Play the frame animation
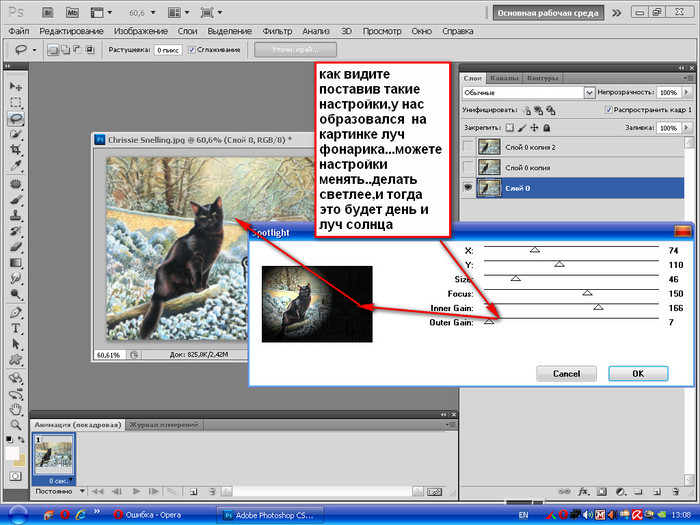The width and height of the screenshot is (700, 525). coord(136,492)
